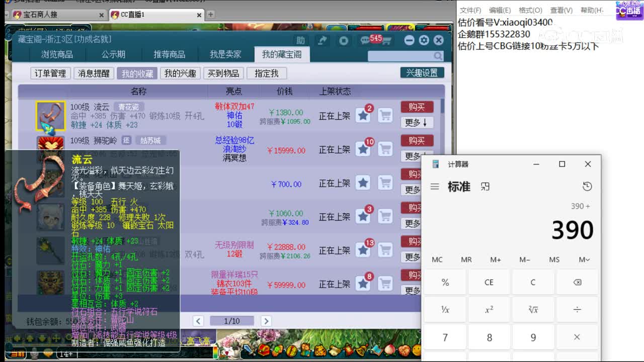Open Calculator history icon
The width and height of the screenshot is (644, 362).
click(587, 187)
